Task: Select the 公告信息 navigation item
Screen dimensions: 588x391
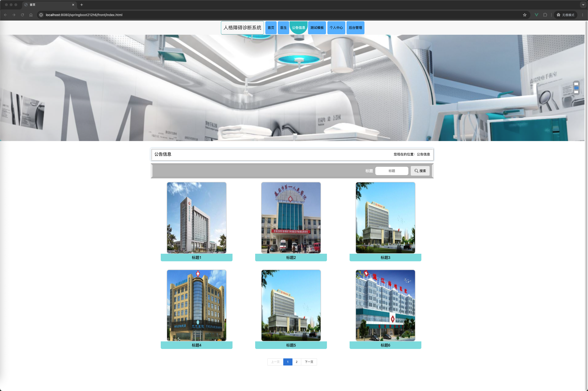Action: click(298, 28)
